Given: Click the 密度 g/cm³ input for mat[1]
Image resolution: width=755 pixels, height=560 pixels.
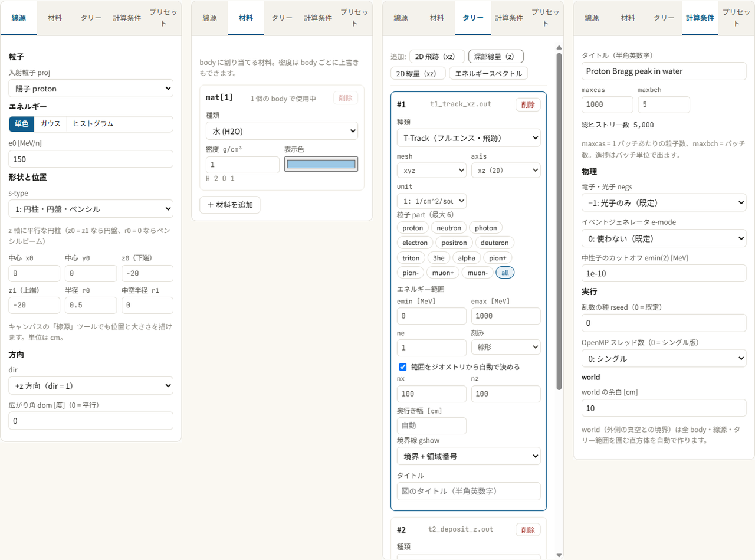Looking at the screenshot, I should (242, 165).
